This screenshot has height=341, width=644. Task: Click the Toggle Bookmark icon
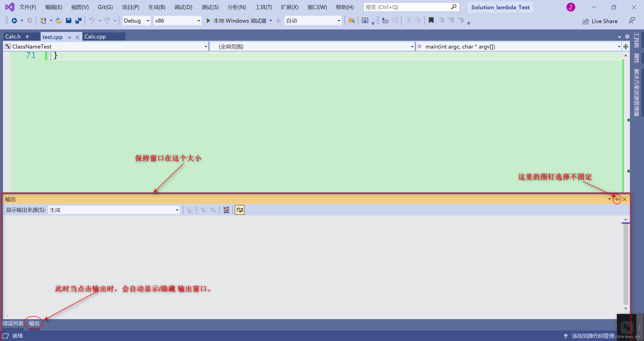tap(431, 20)
